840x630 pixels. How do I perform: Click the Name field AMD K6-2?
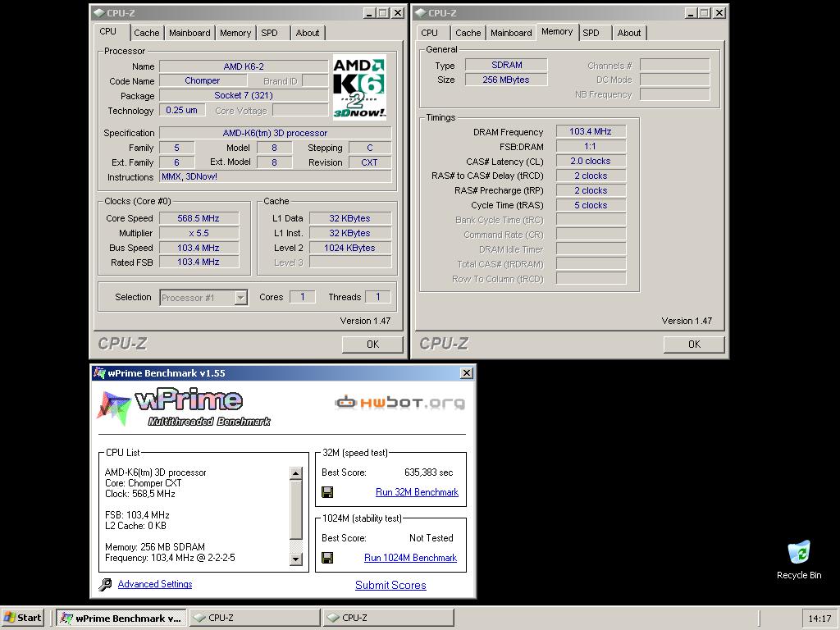244,66
